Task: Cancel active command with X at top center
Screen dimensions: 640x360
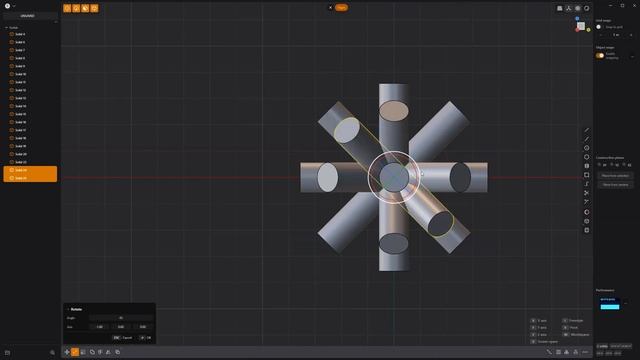Action: pos(331,7)
